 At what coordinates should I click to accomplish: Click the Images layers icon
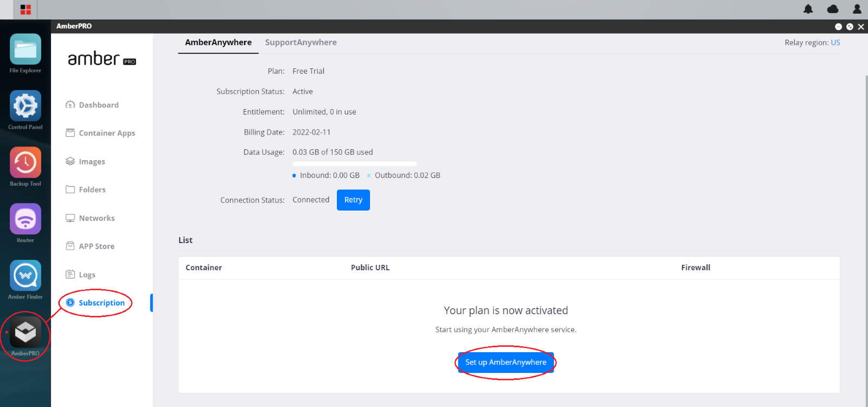click(71, 161)
